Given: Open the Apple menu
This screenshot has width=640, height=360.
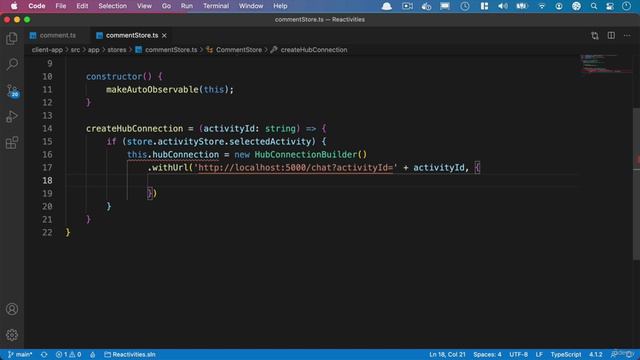Looking at the screenshot, I should coord(14,6).
